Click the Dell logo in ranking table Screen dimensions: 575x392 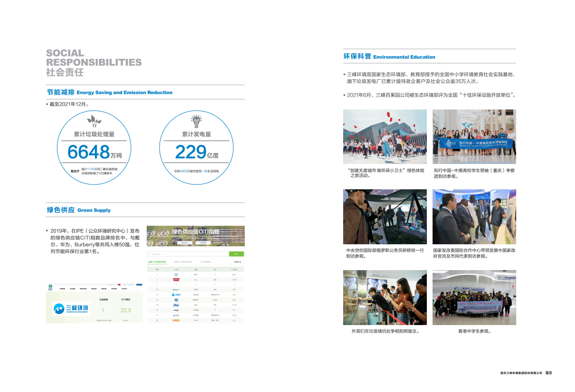pos(176,274)
